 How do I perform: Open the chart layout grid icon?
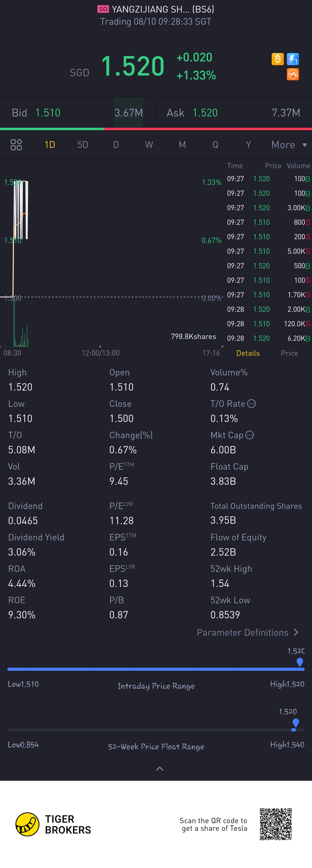(x=16, y=145)
